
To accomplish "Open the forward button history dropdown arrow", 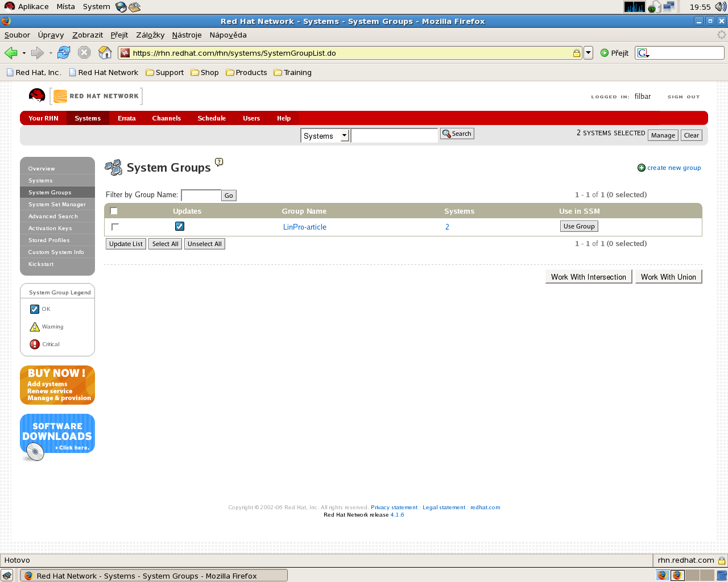I will click(x=51, y=53).
